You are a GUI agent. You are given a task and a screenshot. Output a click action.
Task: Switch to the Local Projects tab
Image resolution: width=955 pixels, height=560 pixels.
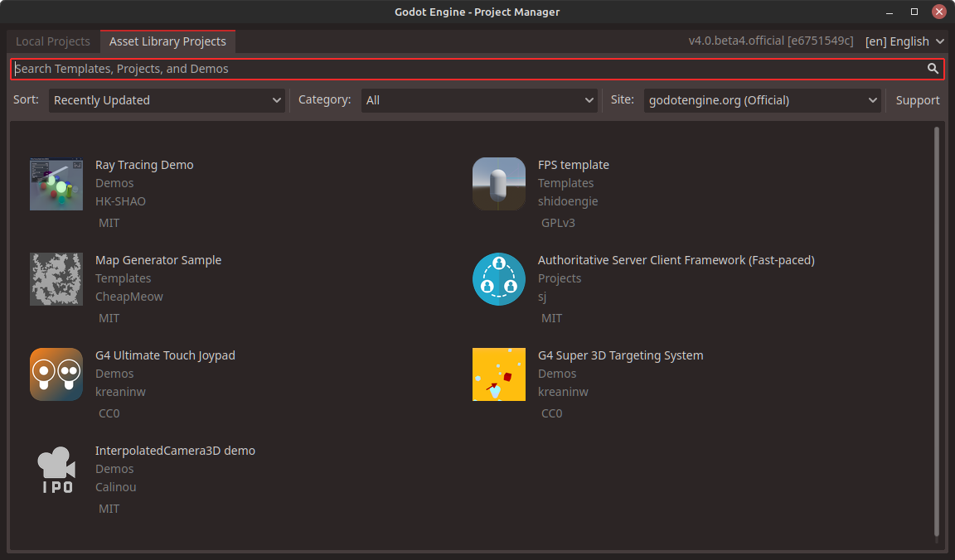click(52, 41)
